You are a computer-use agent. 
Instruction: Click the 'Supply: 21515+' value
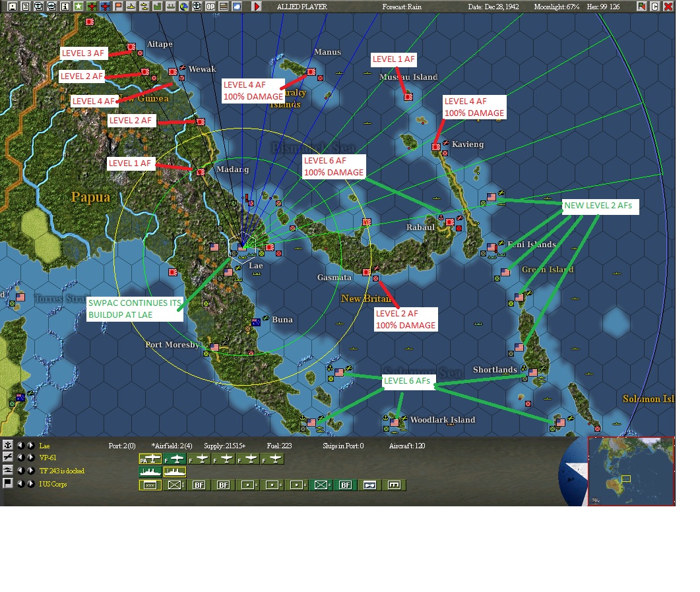click(x=224, y=446)
